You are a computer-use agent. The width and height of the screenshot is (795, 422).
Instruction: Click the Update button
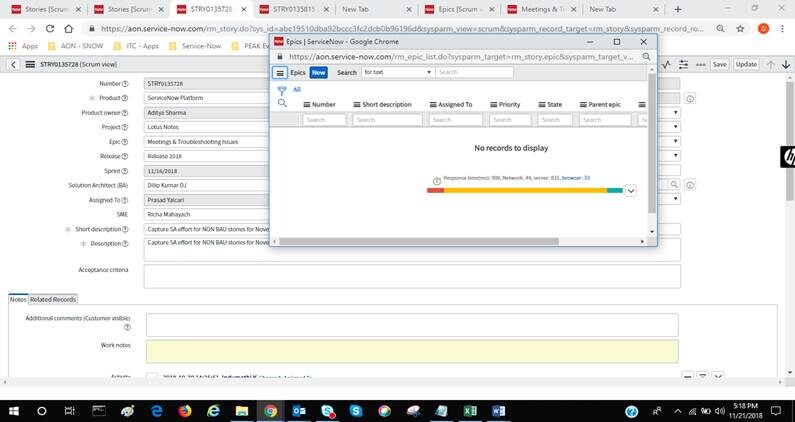coord(746,64)
